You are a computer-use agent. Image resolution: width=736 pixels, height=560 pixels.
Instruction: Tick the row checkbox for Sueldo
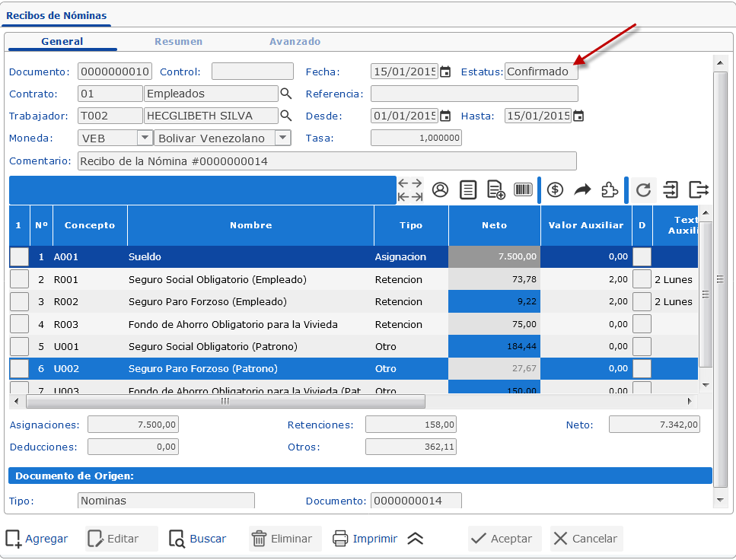click(x=19, y=257)
